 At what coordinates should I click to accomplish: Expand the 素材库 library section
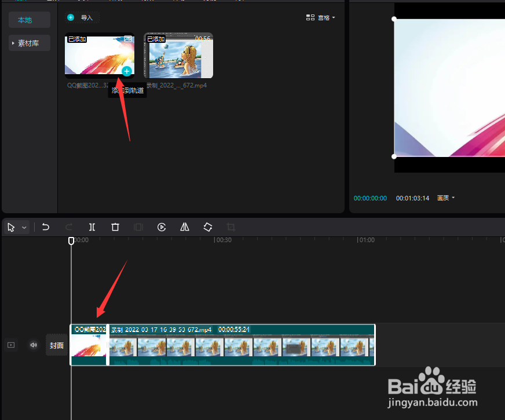click(x=30, y=43)
